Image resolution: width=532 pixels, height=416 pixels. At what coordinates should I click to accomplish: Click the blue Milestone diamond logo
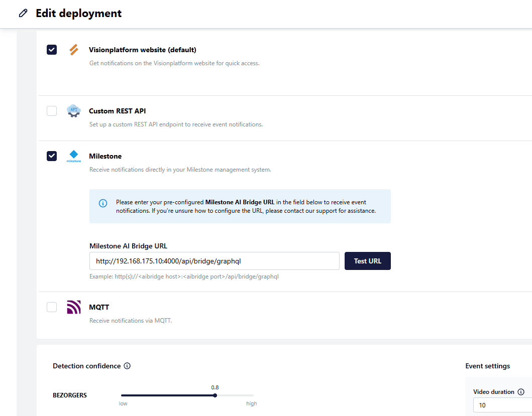click(x=74, y=156)
